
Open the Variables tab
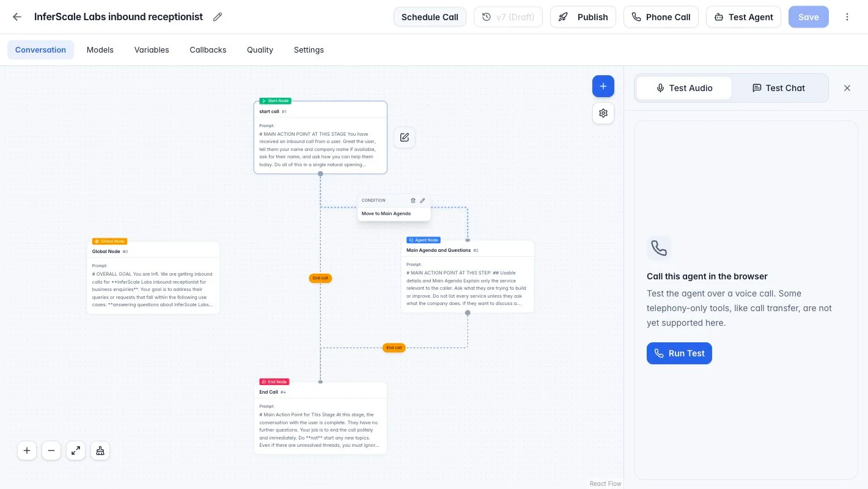(x=152, y=50)
